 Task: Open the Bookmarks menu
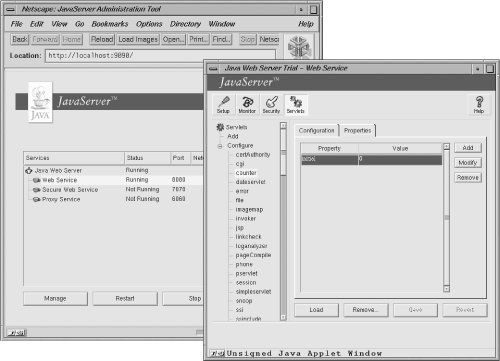(110, 24)
